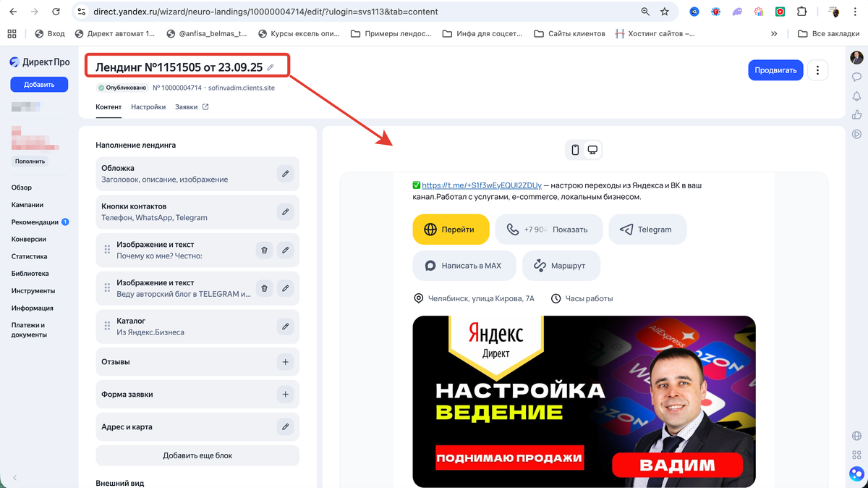
Task: Open the Заявки tab
Action: tap(192, 107)
